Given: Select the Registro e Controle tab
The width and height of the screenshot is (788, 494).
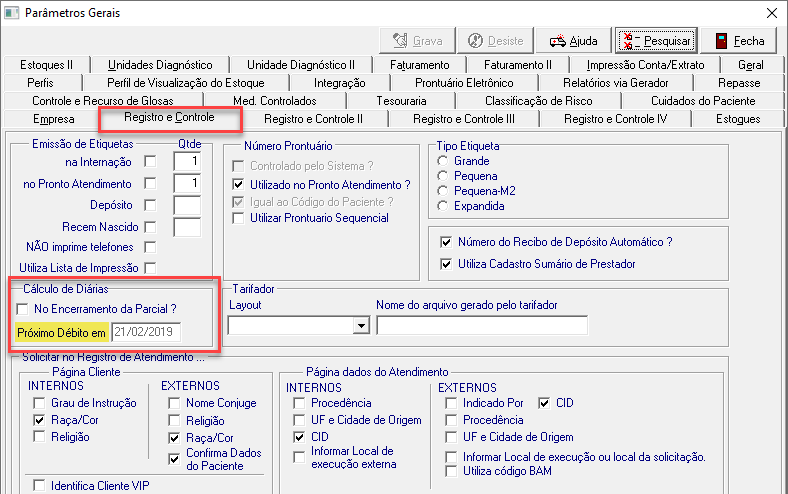Looking at the screenshot, I should (169, 118).
